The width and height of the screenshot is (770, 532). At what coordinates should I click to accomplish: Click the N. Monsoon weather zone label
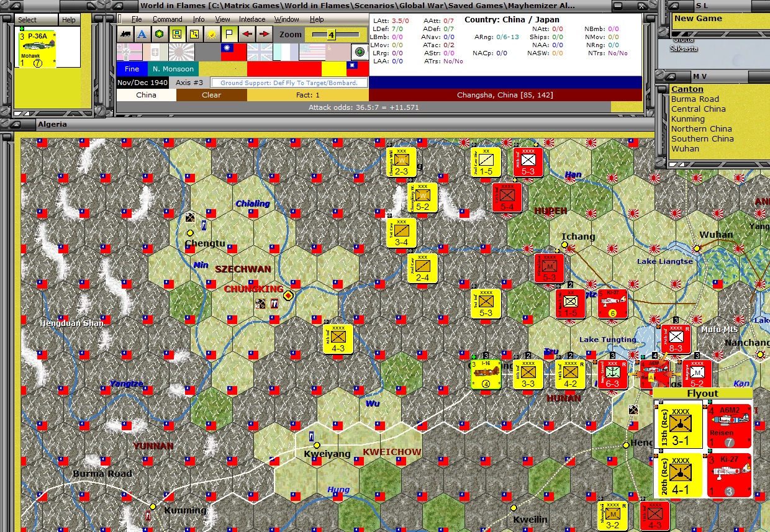[173, 69]
